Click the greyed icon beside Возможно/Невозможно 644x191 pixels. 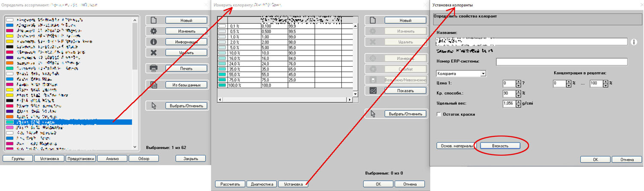372,80
